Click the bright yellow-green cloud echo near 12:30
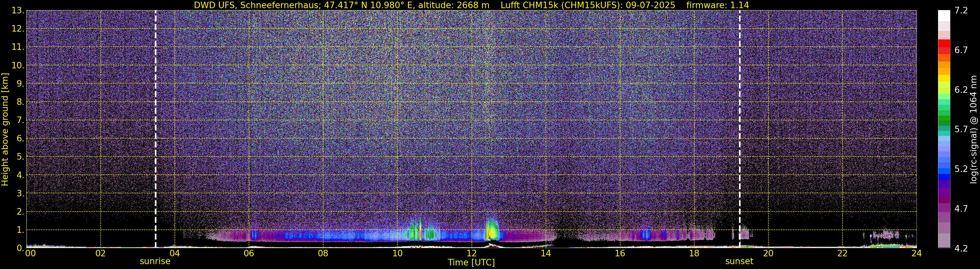The width and height of the screenshot is (980, 269). coord(492,231)
